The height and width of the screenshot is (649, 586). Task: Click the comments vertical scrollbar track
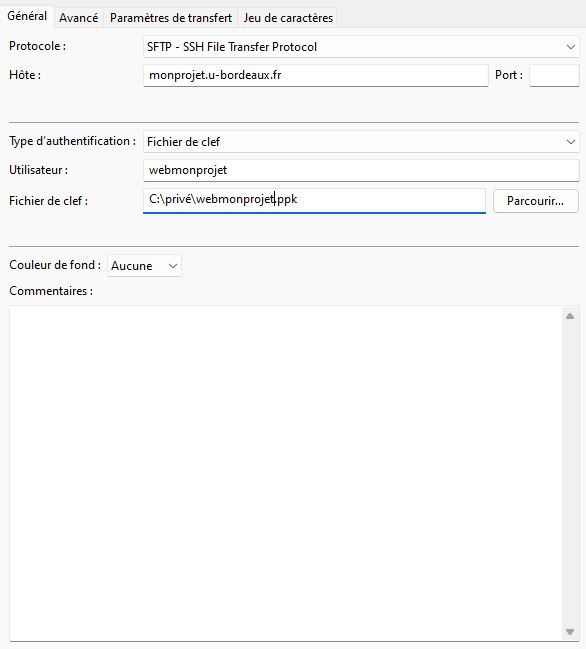point(570,474)
